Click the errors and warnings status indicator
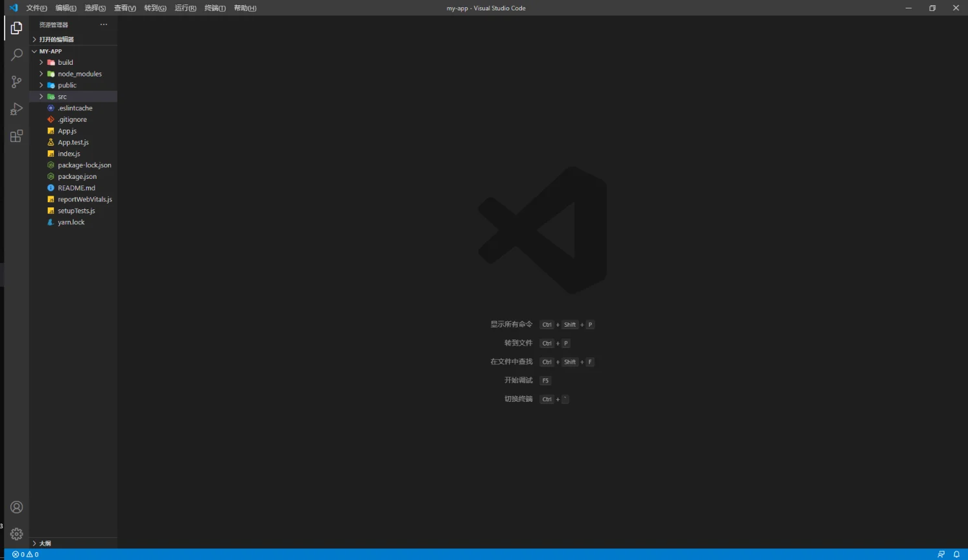Screen dimensions: 968x560 pos(25,554)
